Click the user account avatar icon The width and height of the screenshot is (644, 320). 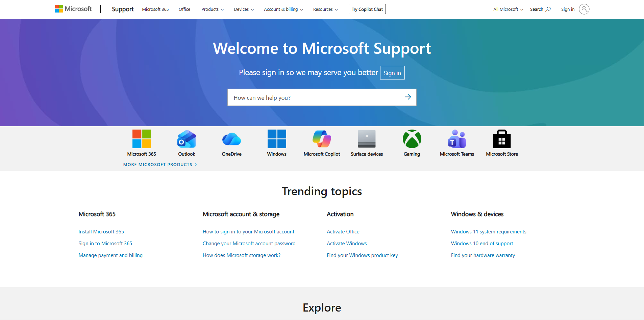pyautogui.click(x=584, y=9)
